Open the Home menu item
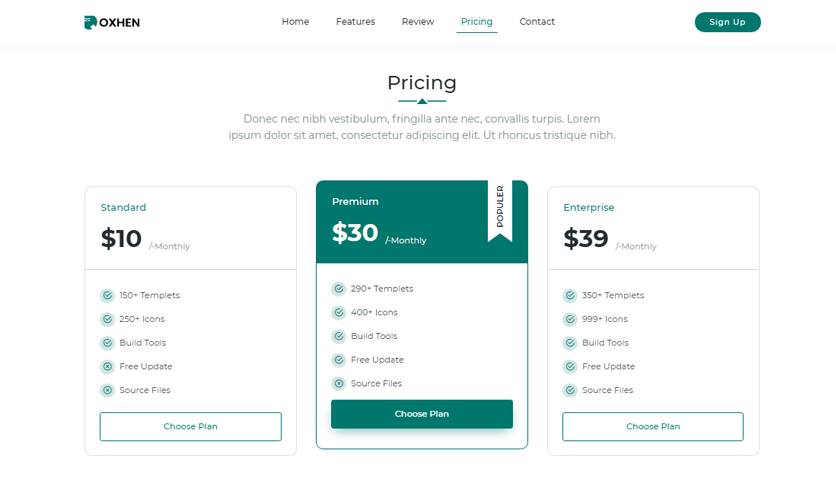The image size is (836, 484). (295, 22)
